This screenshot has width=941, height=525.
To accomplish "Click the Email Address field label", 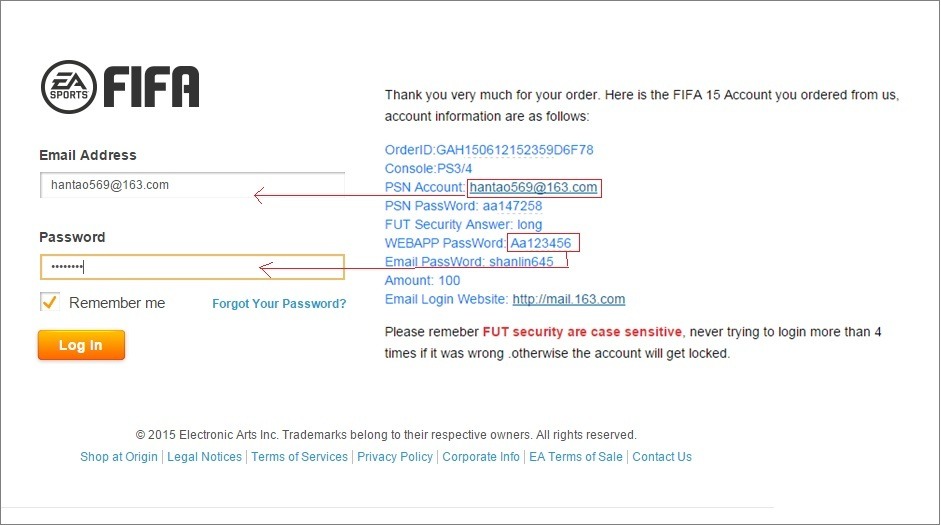I will [88, 155].
